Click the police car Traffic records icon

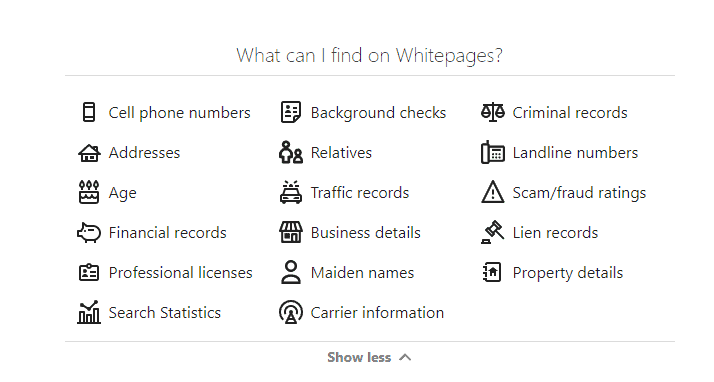coord(291,192)
